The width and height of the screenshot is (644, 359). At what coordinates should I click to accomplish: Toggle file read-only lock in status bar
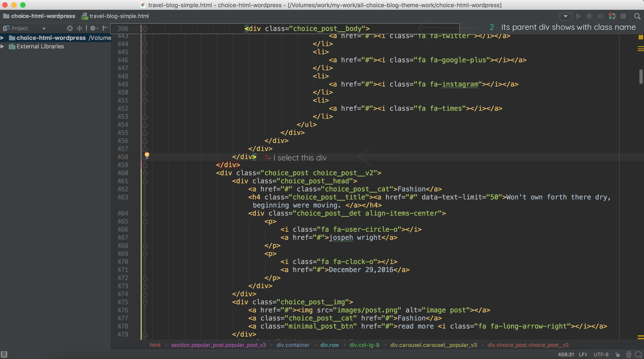point(618,355)
